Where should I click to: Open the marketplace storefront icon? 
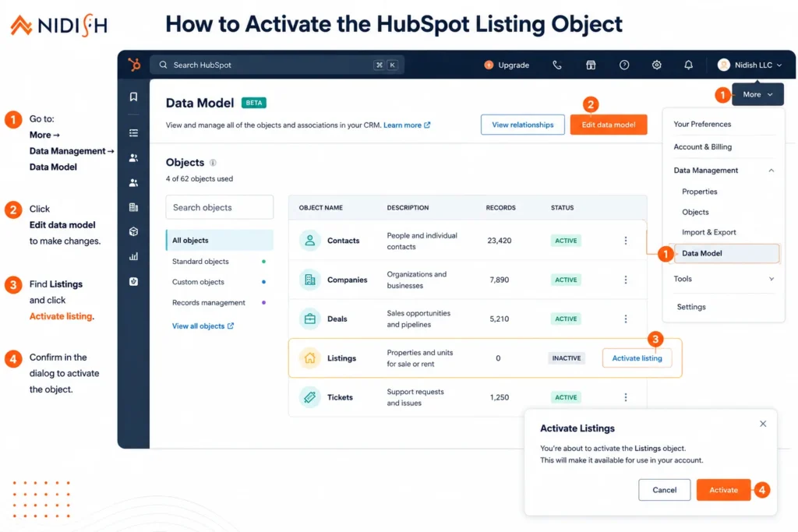(591, 65)
